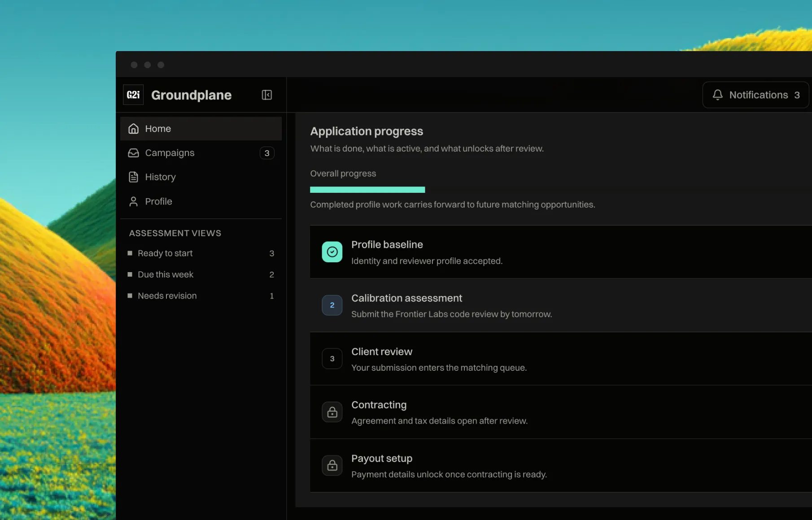This screenshot has height=520, width=812.
Task: Click "Your submission enters the matching queue."
Action: pyautogui.click(x=439, y=368)
